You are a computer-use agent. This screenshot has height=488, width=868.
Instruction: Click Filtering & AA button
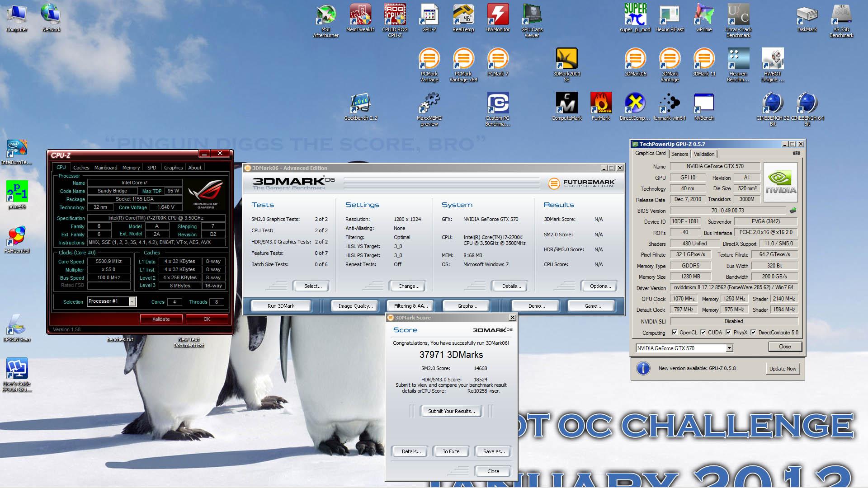(x=410, y=306)
